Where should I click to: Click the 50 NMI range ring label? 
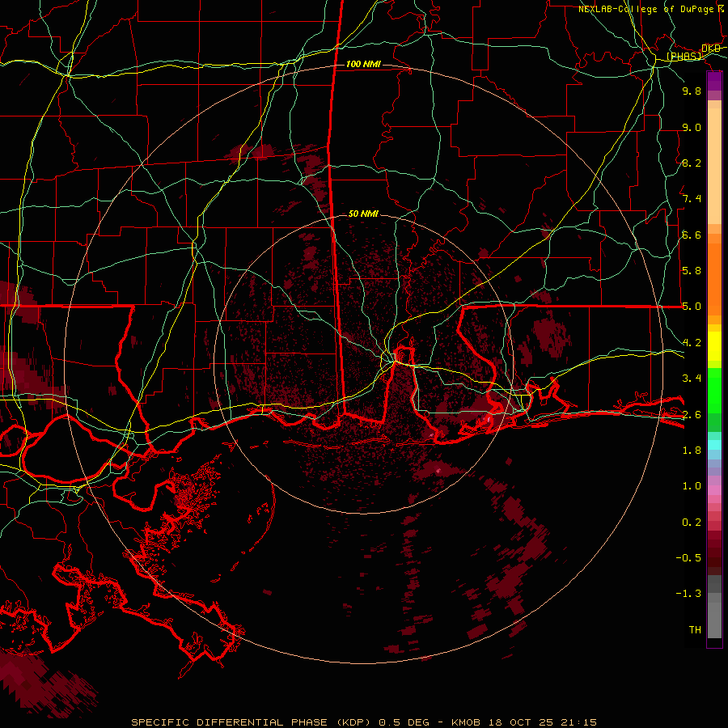click(363, 214)
